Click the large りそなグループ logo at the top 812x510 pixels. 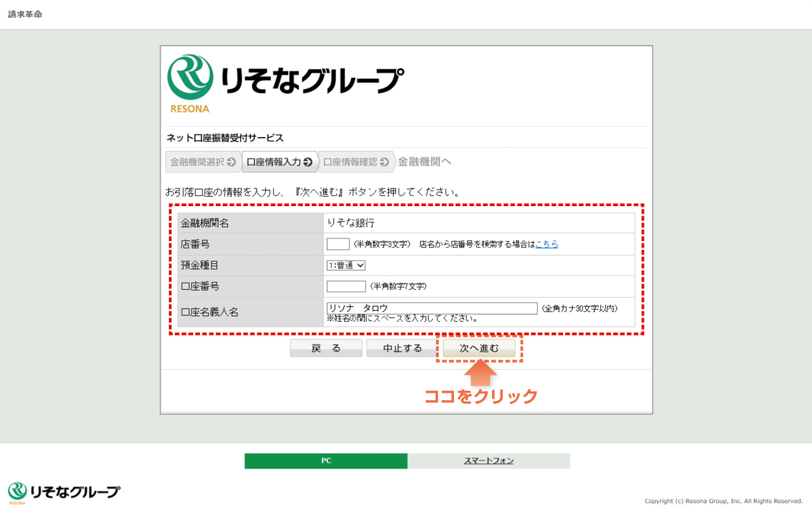click(285, 84)
